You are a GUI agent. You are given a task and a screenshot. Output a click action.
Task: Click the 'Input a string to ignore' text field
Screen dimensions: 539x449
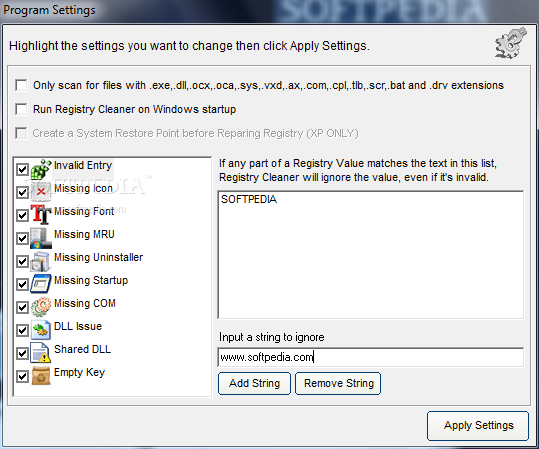[371, 357]
